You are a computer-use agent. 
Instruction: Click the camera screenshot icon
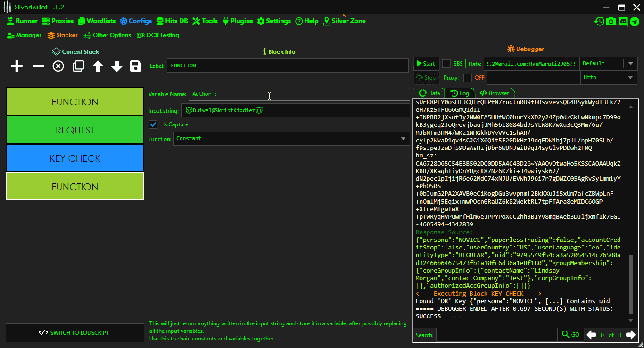pos(611,21)
